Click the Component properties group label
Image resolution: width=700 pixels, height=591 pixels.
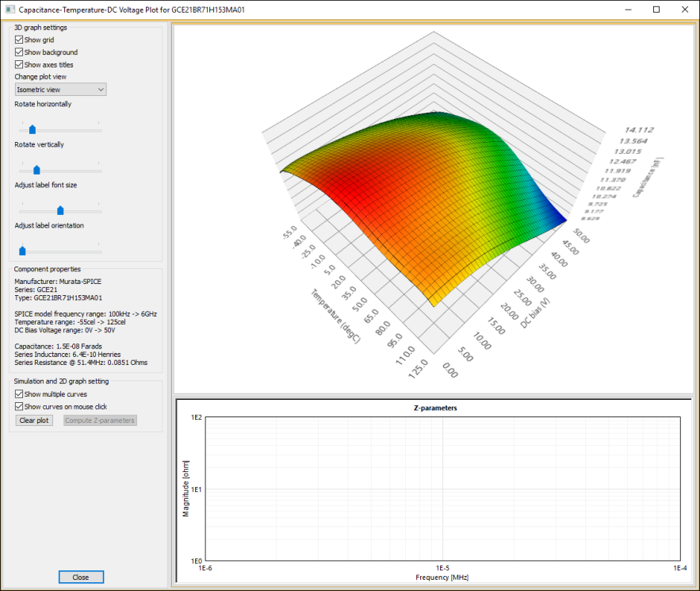48,269
